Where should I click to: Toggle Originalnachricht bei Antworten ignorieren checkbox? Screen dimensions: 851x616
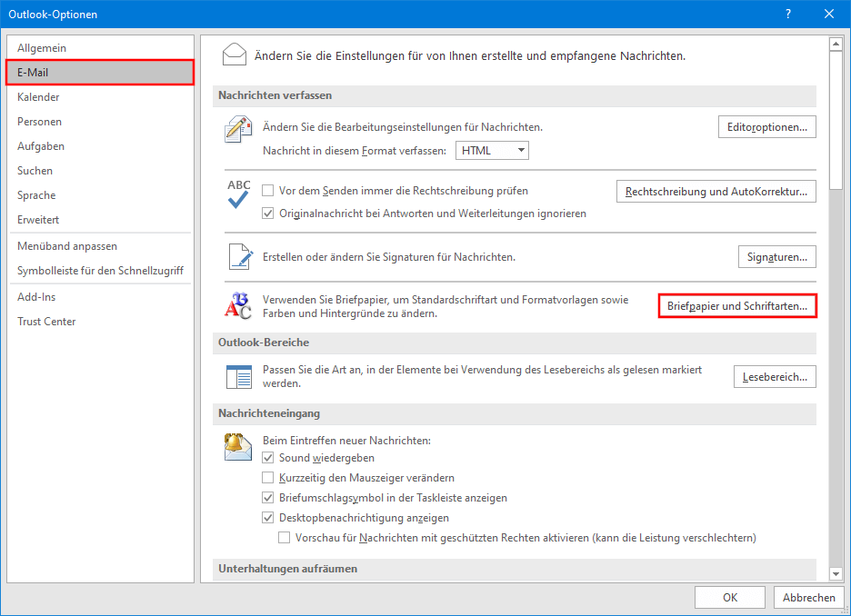coord(267,214)
